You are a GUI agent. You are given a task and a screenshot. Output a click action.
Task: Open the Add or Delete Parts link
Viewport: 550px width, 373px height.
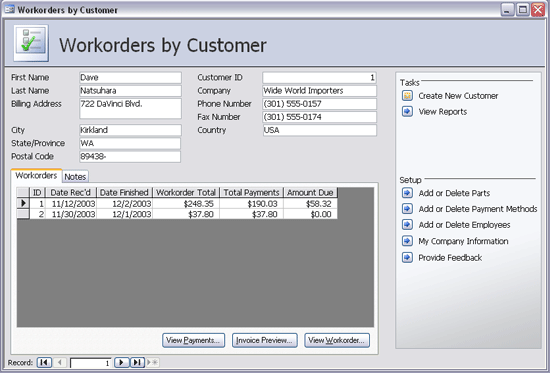[454, 193]
